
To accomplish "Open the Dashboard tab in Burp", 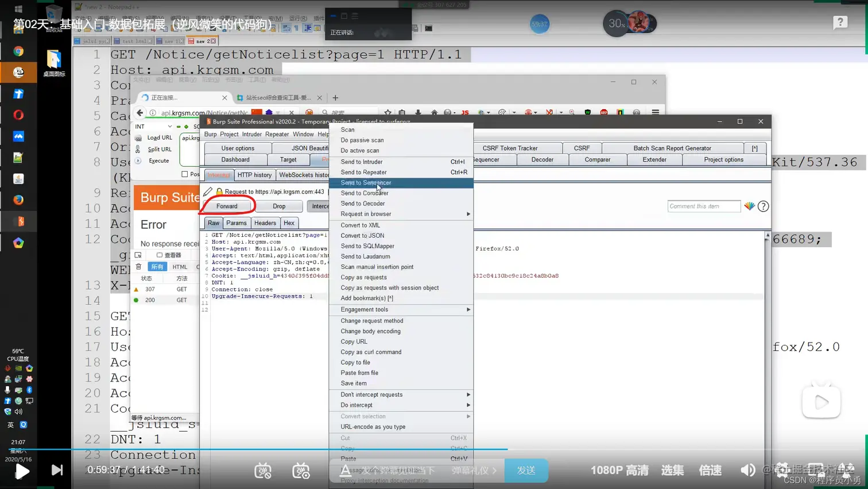I will [x=235, y=160].
